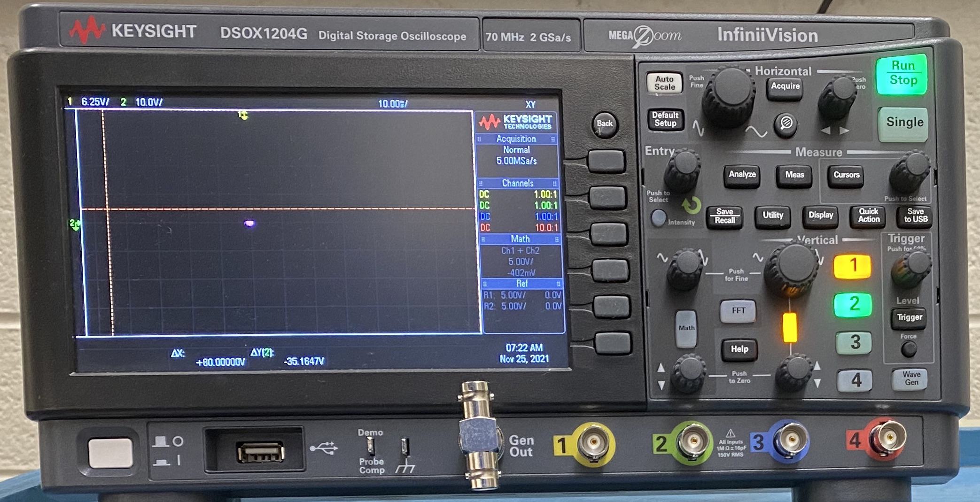
Task: Click the large Horizontal time-base knob
Action: (728, 96)
